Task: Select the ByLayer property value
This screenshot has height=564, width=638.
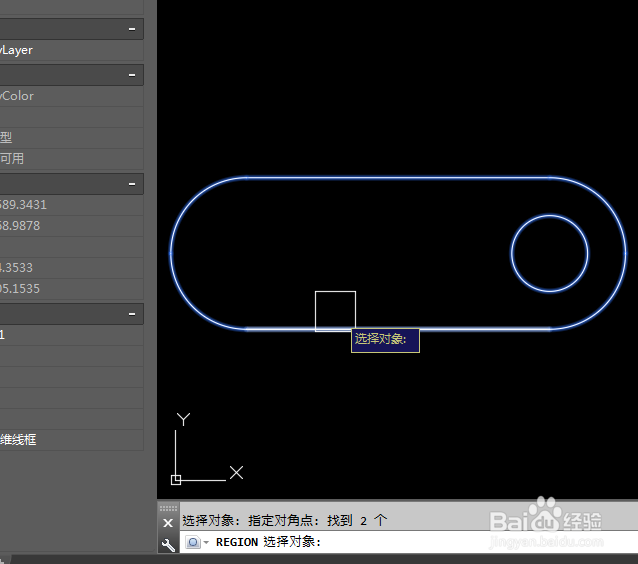Action: tap(72, 50)
